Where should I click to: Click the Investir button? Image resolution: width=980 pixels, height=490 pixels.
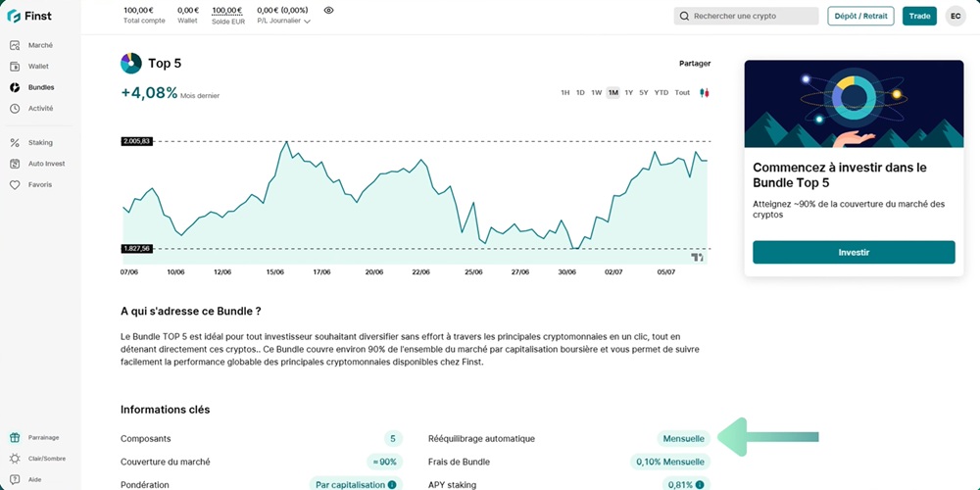click(854, 253)
